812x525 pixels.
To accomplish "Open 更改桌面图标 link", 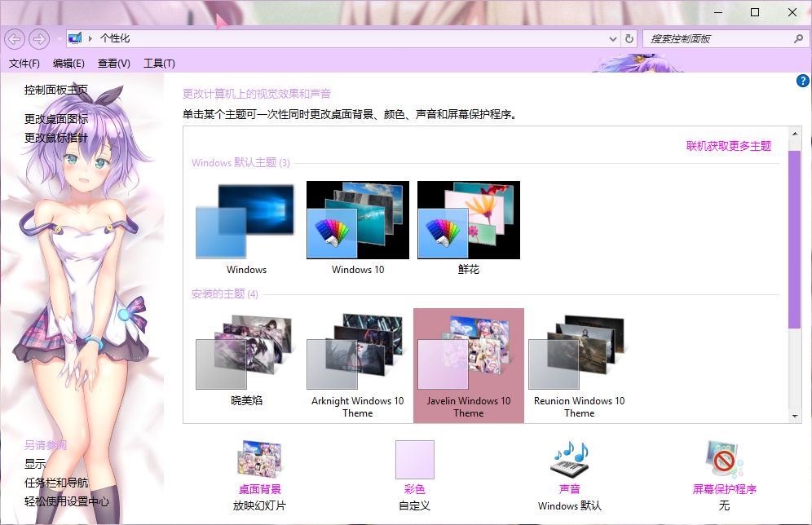I will pyautogui.click(x=56, y=119).
